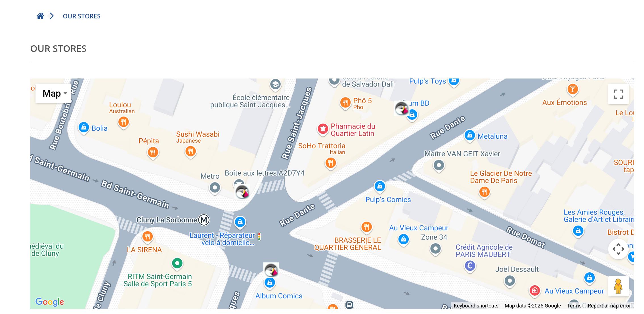The height and width of the screenshot is (314, 644).
Task: Open the map camera controls button
Action: pyautogui.click(x=618, y=249)
